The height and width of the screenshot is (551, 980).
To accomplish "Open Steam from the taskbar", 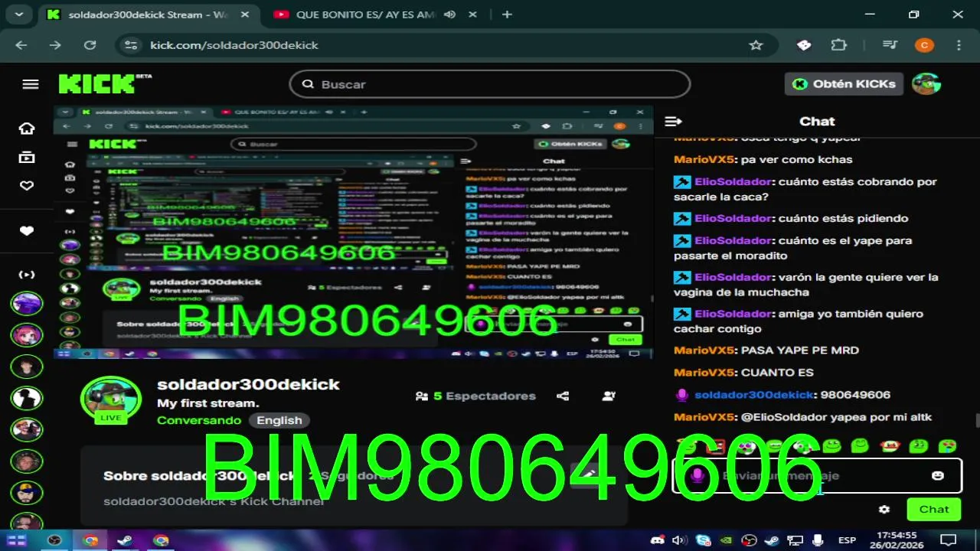I will point(125,540).
